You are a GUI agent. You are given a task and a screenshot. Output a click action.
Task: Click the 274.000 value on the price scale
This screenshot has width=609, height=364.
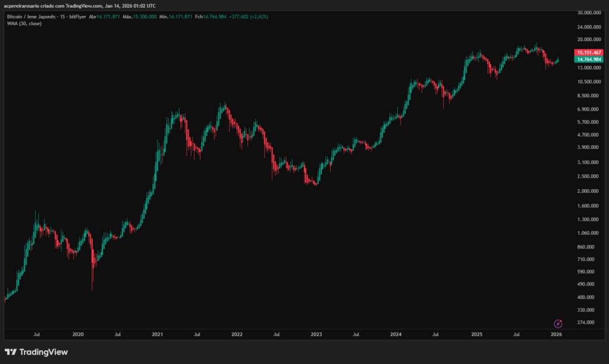click(585, 322)
